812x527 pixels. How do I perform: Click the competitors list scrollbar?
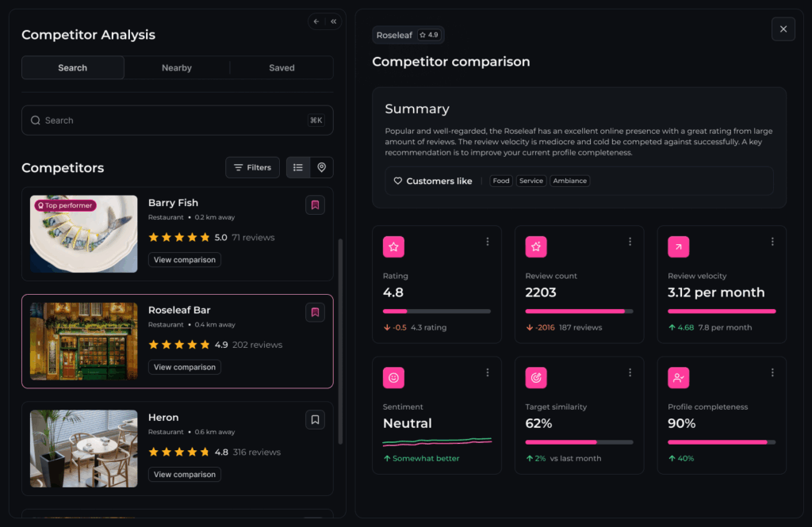[340, 342]
